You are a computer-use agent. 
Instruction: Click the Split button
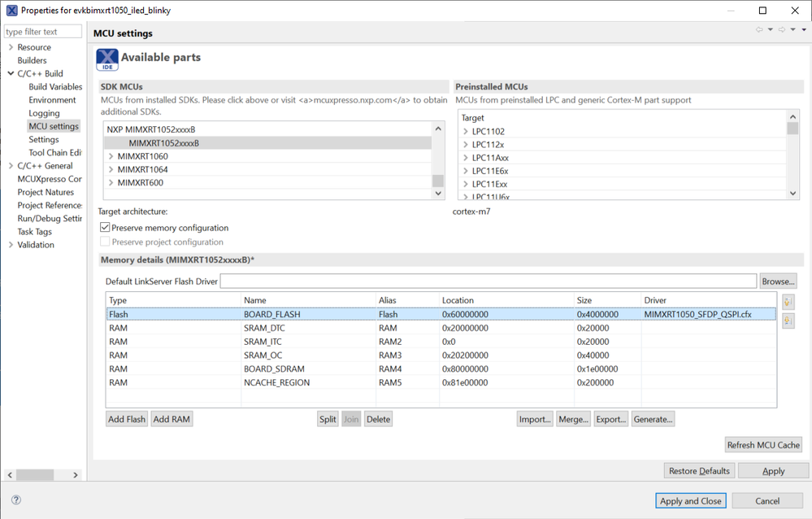(x=328, y=419)
